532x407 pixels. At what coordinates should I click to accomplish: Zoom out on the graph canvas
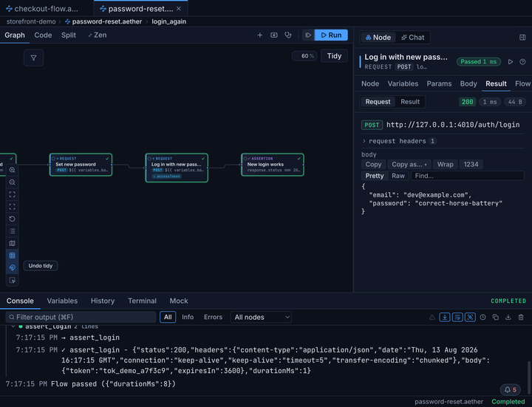point(13,182)
